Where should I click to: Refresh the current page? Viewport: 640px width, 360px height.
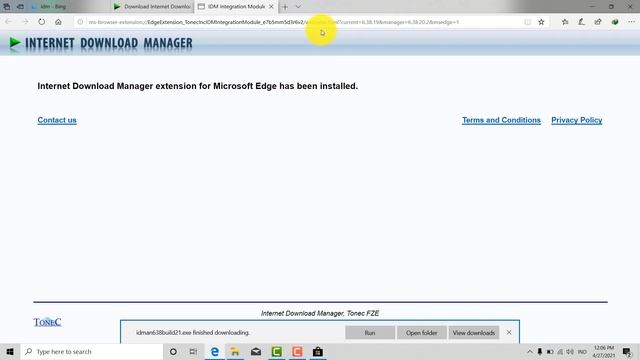pos(42,22)
